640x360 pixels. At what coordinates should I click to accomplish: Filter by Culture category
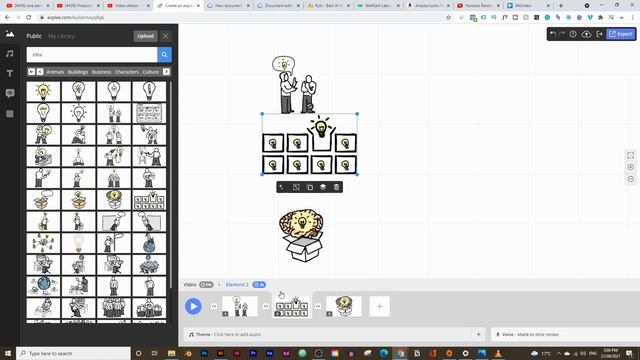tap(151, 72)
